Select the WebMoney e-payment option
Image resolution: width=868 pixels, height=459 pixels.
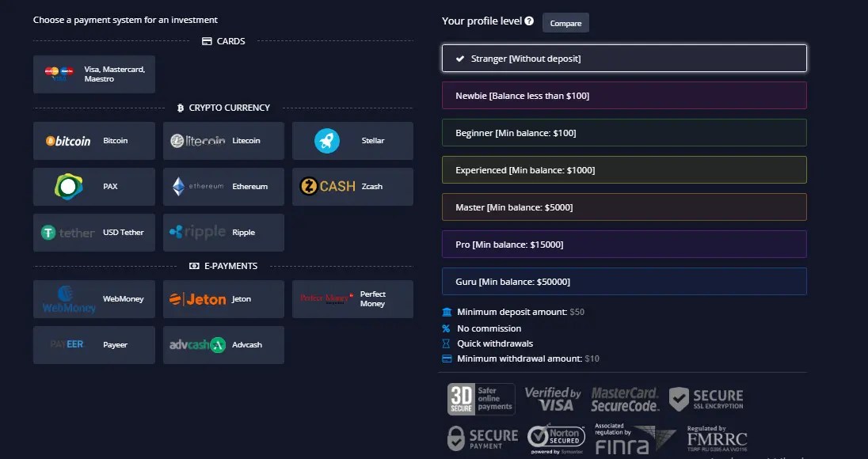pyautogui.click(x=93, y=298)
